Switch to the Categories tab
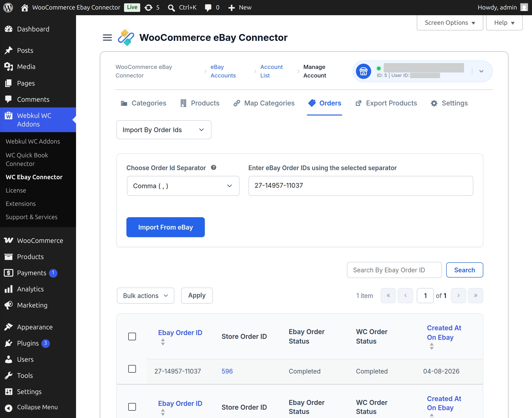Screen dimensions: 532x418 [144, 103]
